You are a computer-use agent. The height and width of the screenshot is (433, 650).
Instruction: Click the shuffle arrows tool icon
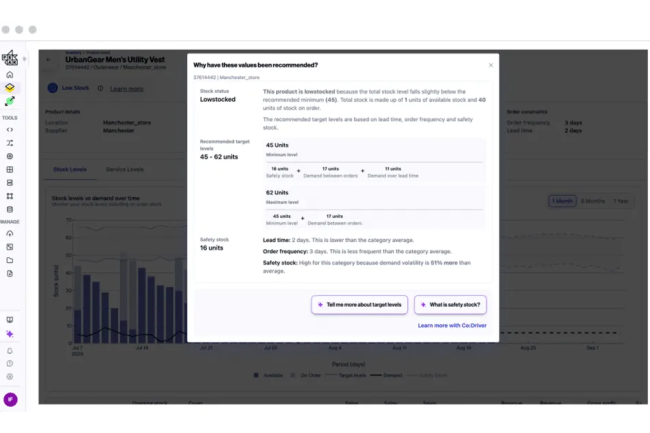pyautogui.click(x=10, y=143)
